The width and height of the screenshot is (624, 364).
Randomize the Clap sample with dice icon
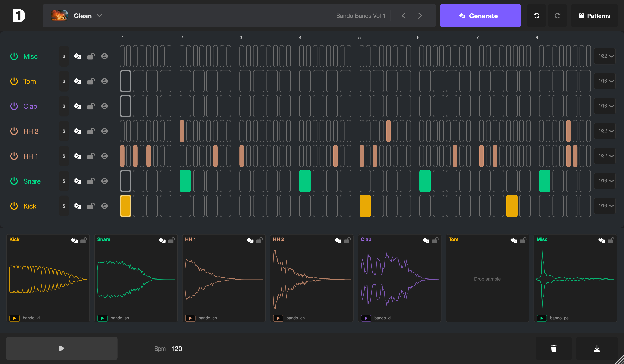(426, 240)
